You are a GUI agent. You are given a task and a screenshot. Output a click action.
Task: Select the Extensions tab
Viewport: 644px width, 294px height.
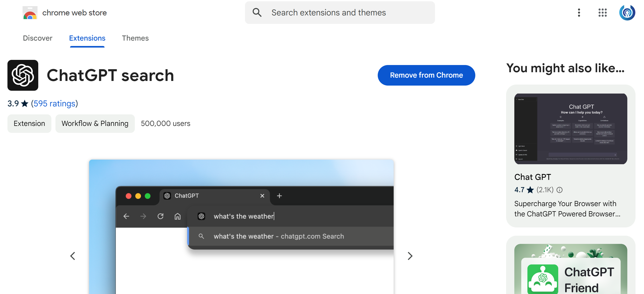(x=87, y=38)
